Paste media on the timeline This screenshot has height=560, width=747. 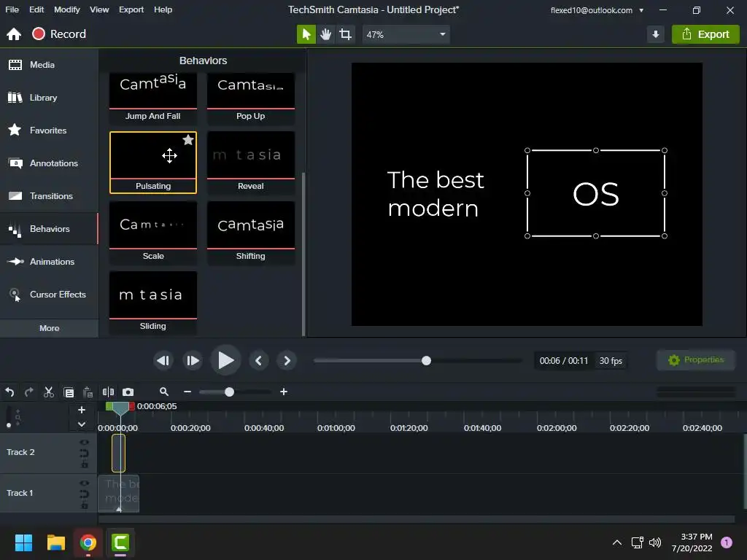tap(88, 392)
